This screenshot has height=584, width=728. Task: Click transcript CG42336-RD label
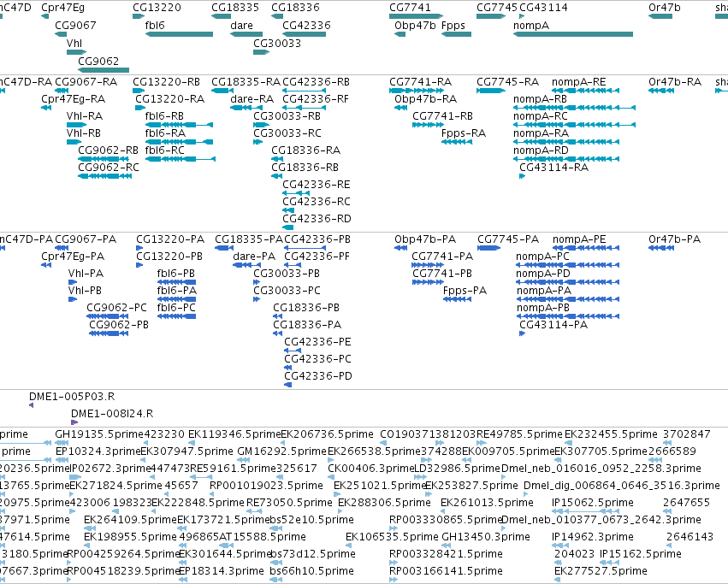317,218
